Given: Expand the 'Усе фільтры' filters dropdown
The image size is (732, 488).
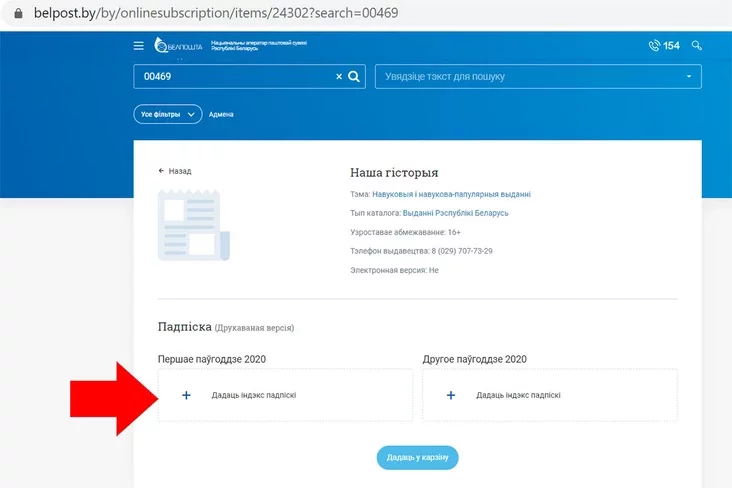Looking at the screenshot, I should click(x=167, y=114).
